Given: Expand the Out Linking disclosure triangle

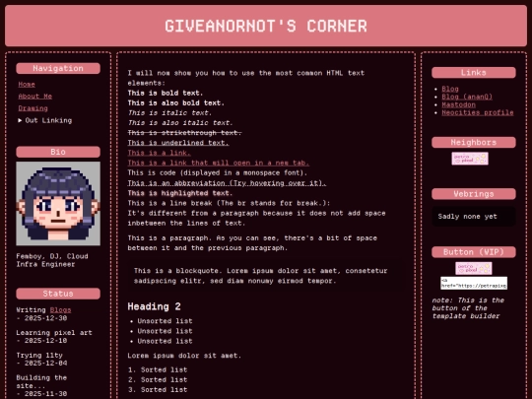Looking at the screenshot, I should click(x=20, y=120).
